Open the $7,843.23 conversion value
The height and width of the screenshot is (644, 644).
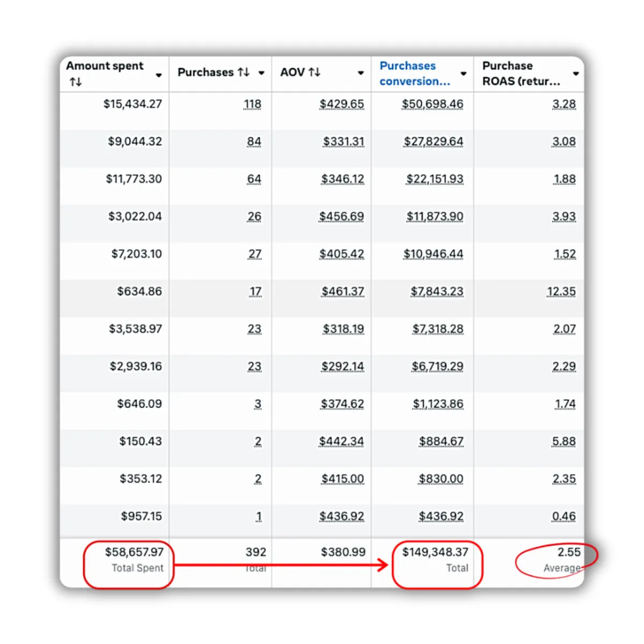click(437, 291)
